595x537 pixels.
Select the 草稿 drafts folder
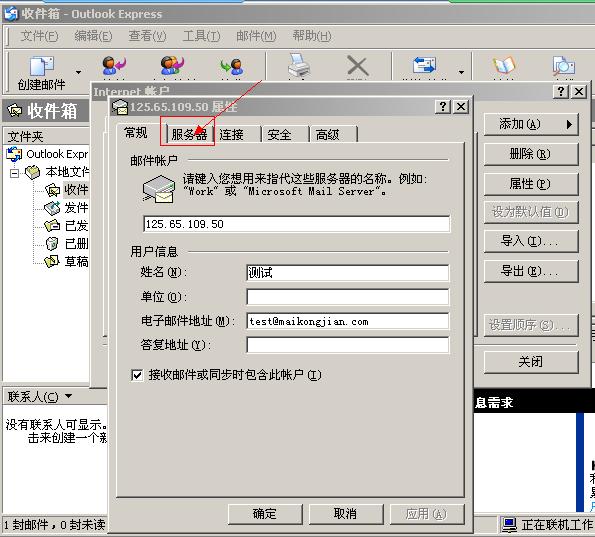(67, 261)
